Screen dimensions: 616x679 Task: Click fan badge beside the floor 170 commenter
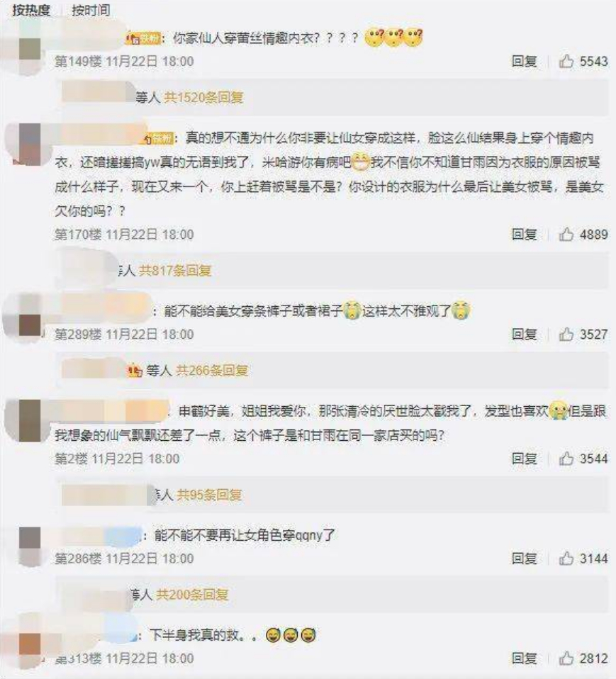158,139
